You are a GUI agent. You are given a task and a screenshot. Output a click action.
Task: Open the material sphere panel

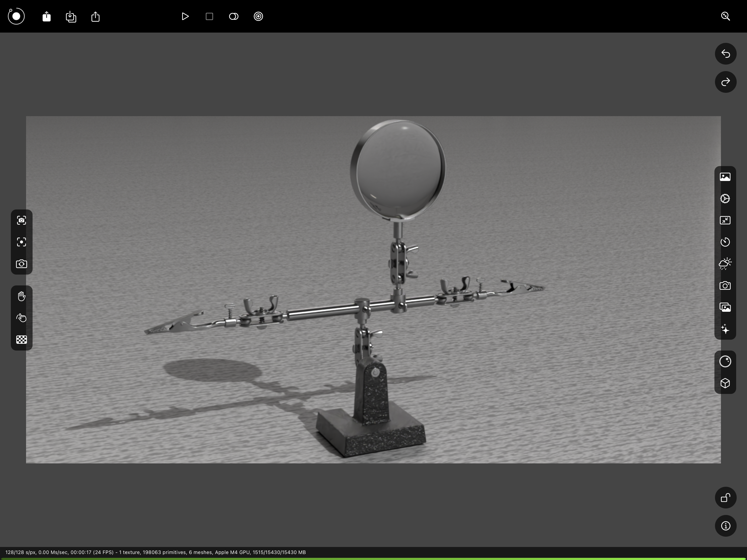725,361
